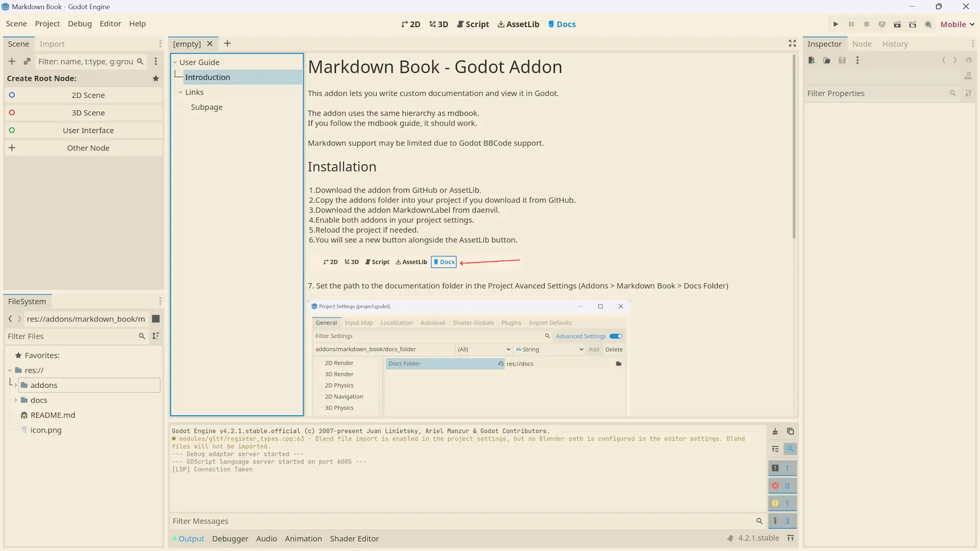The image size is (980, 551).
Task: Save the edited resource icon
Action: [842, 60]
